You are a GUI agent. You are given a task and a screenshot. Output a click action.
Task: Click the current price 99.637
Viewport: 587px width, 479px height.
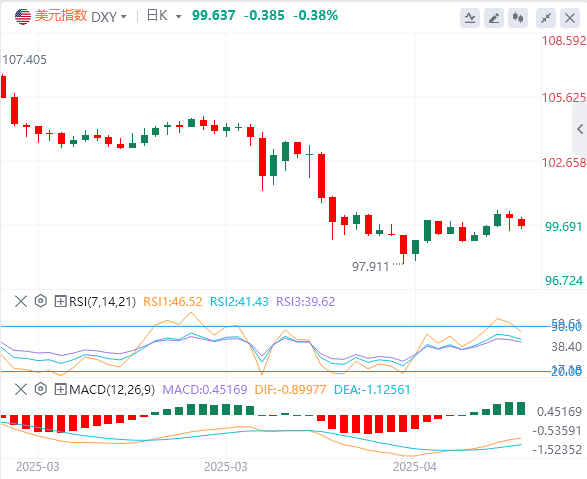click(214, 16)
